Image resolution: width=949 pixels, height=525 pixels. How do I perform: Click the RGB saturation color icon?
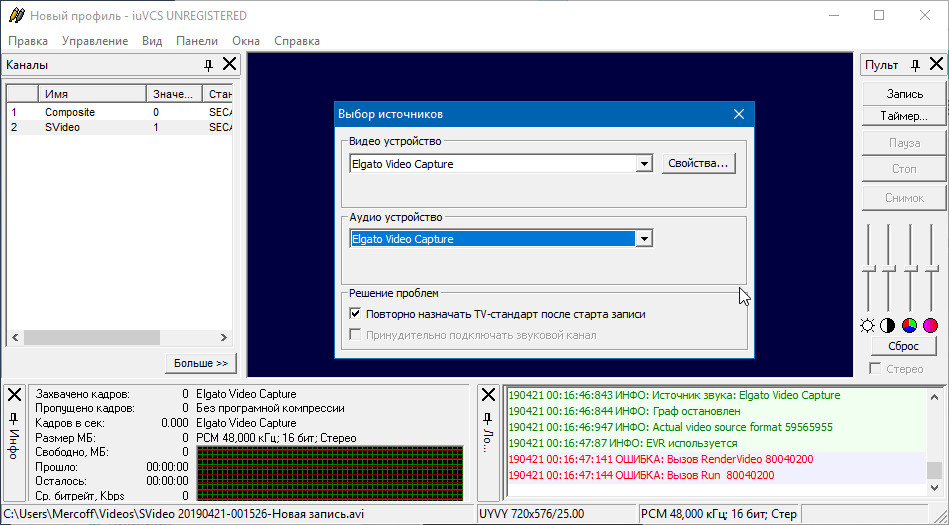(x=910, y=326)
